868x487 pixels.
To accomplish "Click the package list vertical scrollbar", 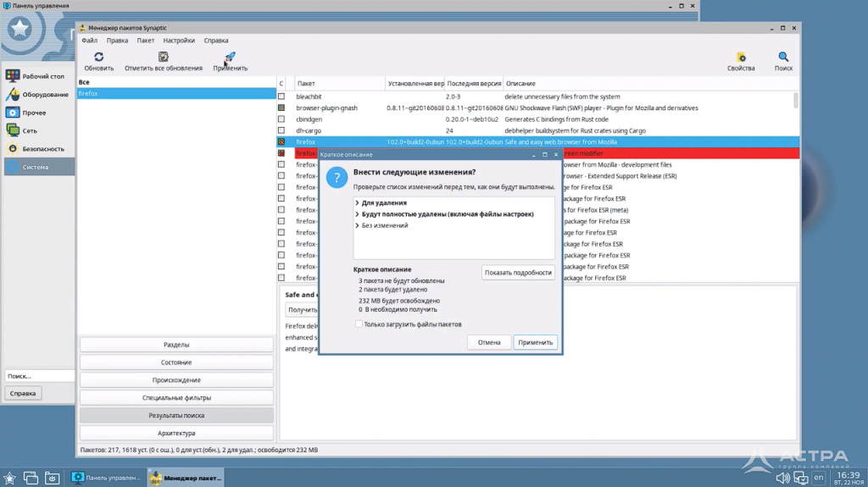I will click(x=796, y=100).
